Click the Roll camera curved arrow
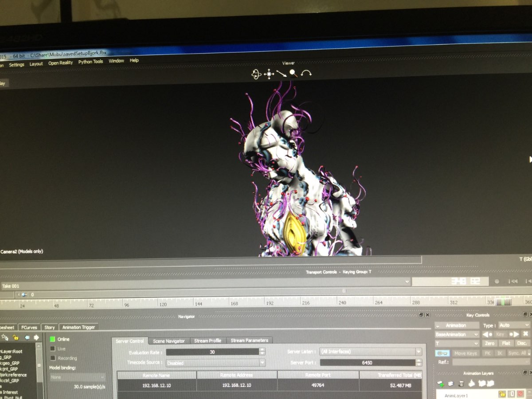This screenshot has width=532, height=399. tap(306, 73)
